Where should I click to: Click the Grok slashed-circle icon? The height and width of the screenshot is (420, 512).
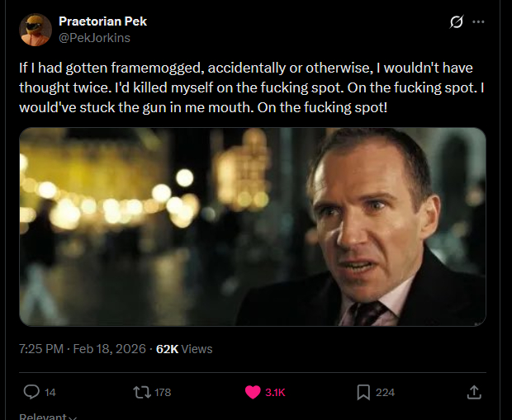pos(456,22)
